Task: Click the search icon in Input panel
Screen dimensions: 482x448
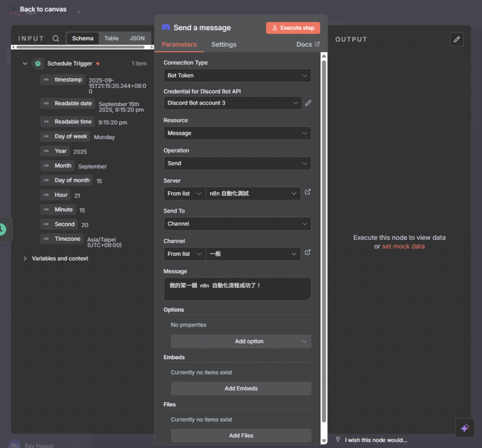Action: [x=56, y=39]
